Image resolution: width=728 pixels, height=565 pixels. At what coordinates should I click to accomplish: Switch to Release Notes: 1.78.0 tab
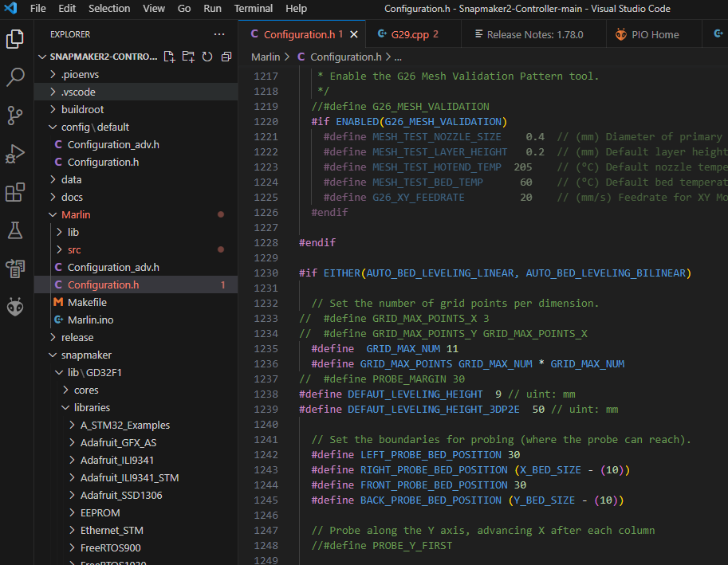534,35
